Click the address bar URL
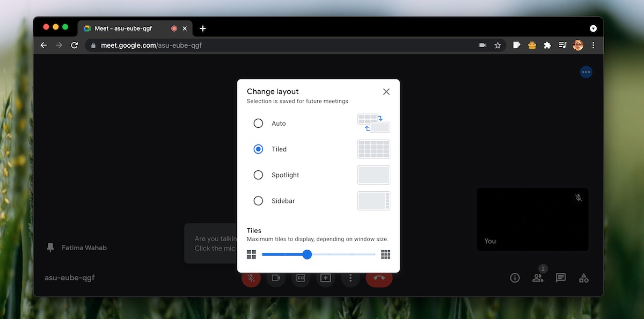Image resolution: width=644 pixels, height=319 pixels. point(151,46)
